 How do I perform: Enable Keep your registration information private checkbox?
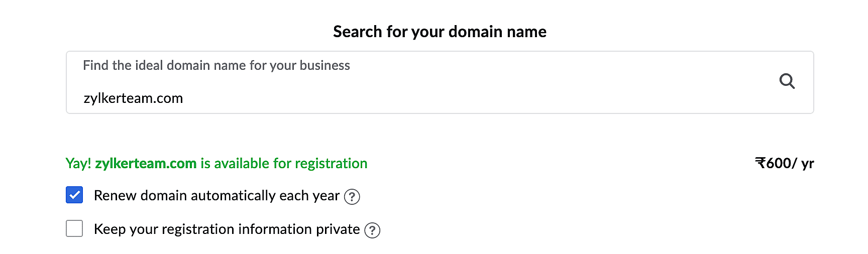[74, 228]
